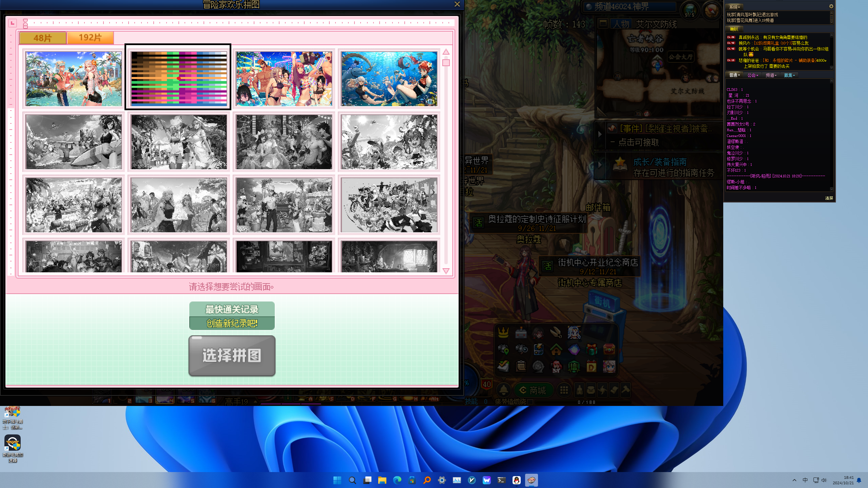Open QQ penguin icon in taskbar
868x488 pixels.
516,480
